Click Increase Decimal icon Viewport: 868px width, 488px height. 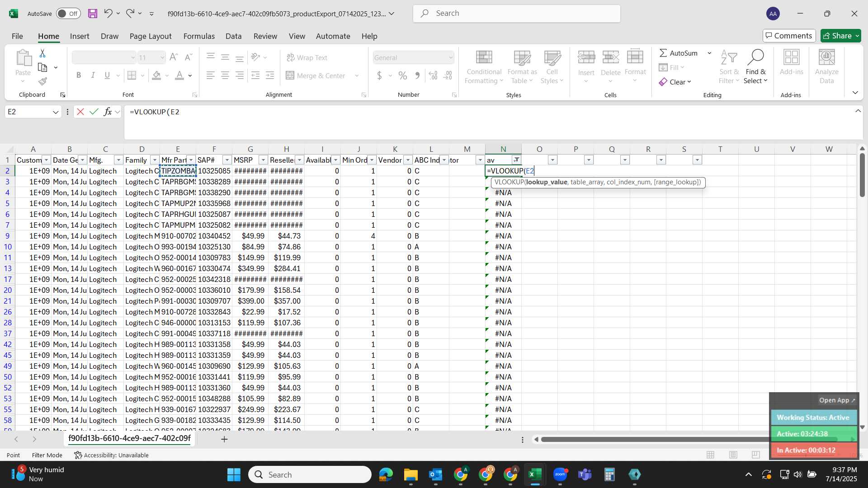433,75
